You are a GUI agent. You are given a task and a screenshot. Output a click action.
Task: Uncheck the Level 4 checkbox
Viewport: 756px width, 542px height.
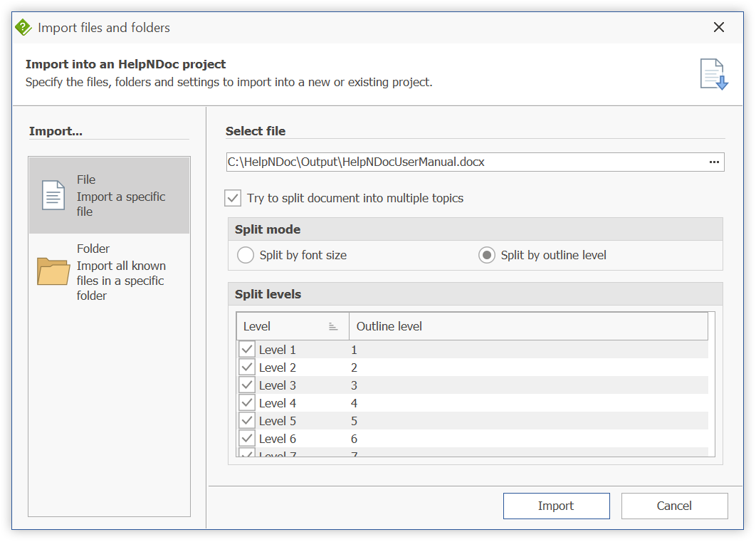coord(247,402)
